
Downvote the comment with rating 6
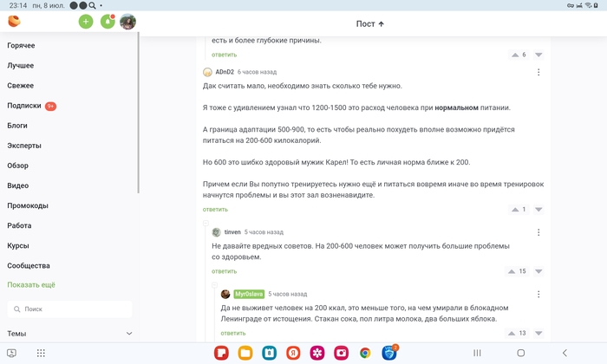pos(538,55)
